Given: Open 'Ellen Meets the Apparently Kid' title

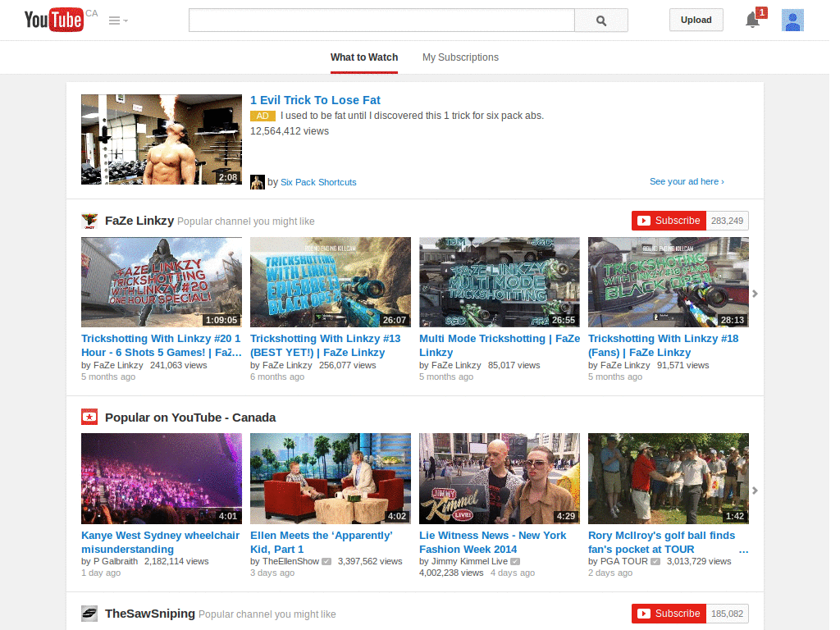Looking at the screenshot, I should (x=322, y=542).
